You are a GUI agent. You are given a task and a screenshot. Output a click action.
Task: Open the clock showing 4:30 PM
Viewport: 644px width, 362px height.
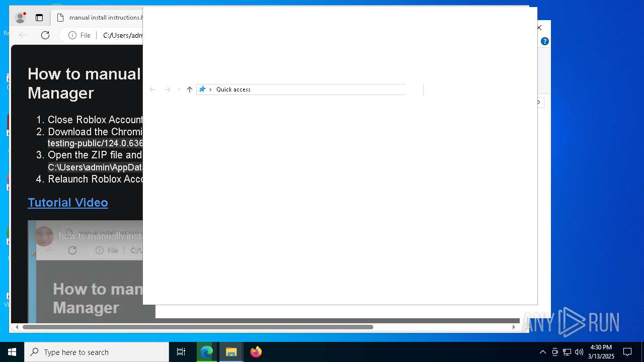[x=601, y=352]
